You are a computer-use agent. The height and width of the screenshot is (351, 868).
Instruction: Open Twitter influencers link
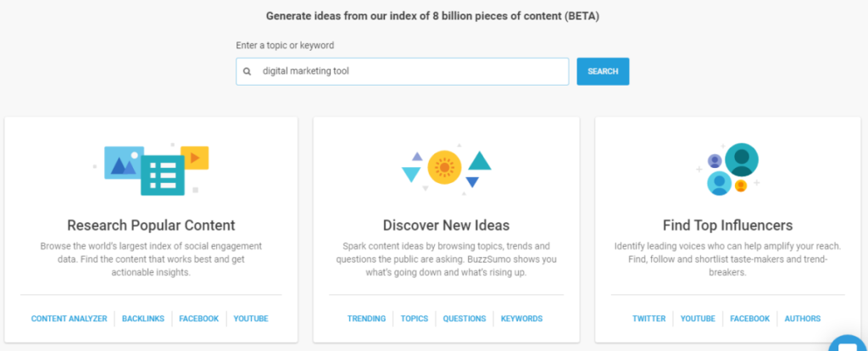click(x=648, y=319)
